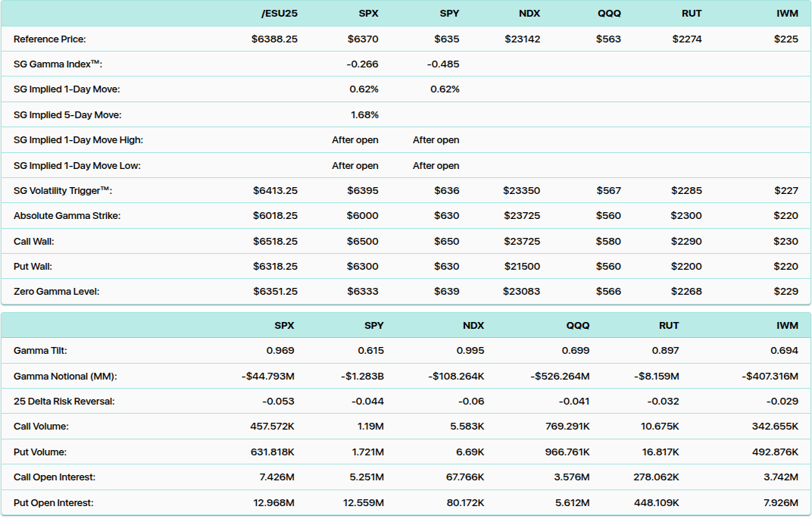Image resolution: width=812 pixels, height=519 pixels.
Task: Click SPY gamma index value -0.485
Action: point(443,64)
